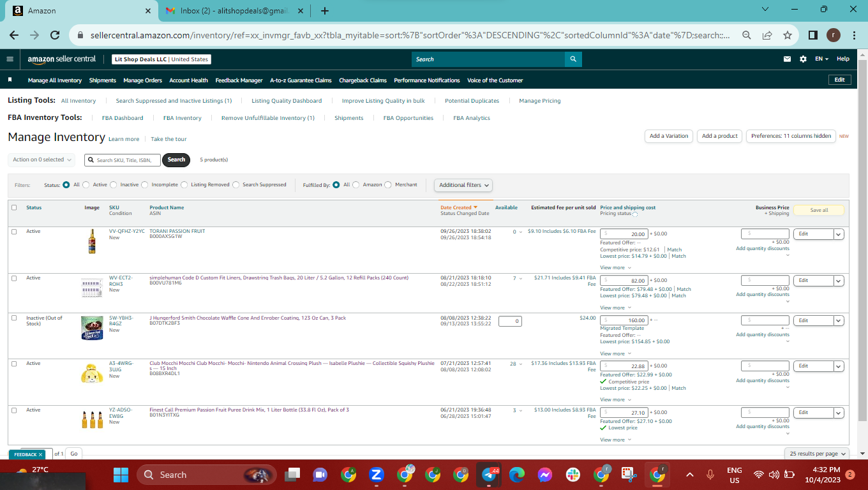This screenshot has height=490, width=868.
Task: Open a new browser tab with the plus icon
Action: coord(325,11)
